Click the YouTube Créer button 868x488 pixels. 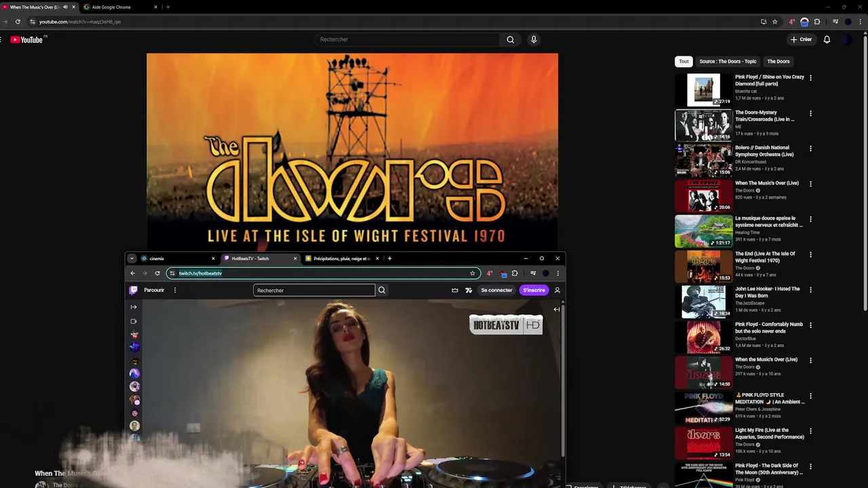pos(801,39)
